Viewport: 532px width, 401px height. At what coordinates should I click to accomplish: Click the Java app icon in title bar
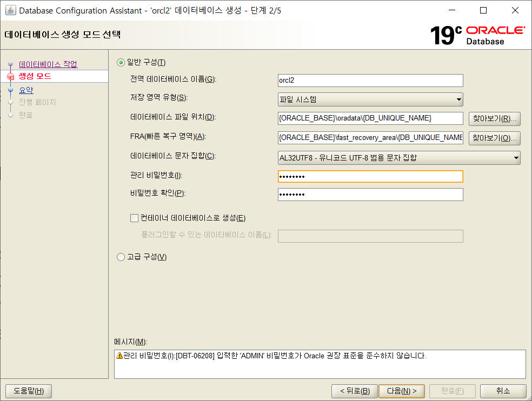(x=10, y=10)
